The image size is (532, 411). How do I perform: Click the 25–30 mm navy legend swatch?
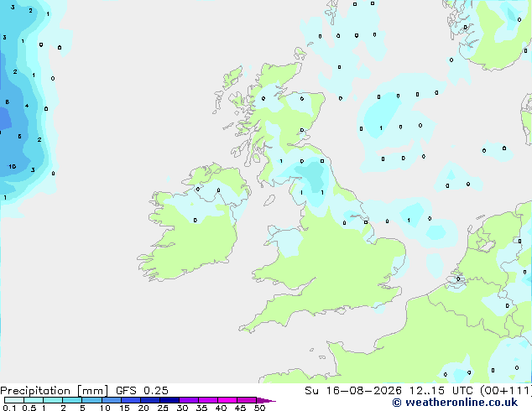[x=169, y=400]
